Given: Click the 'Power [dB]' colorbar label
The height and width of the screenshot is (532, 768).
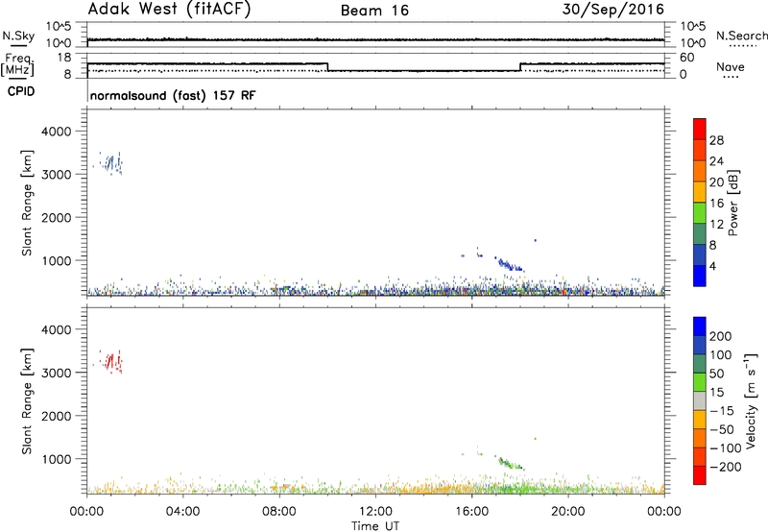Looking at the screenshot, I should [733, 203].
